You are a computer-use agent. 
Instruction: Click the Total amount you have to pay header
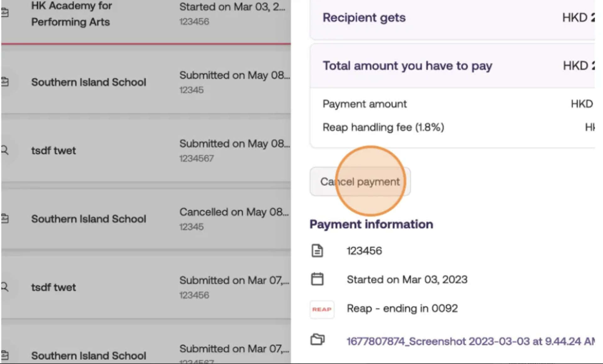(x=407, y=66)
